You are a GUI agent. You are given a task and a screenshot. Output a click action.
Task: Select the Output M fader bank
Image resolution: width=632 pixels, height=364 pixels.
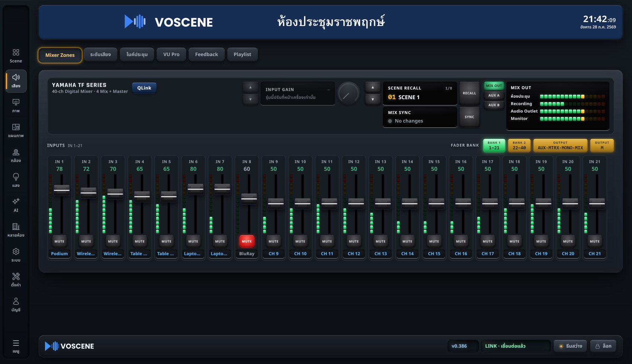[x=602, y=146]
